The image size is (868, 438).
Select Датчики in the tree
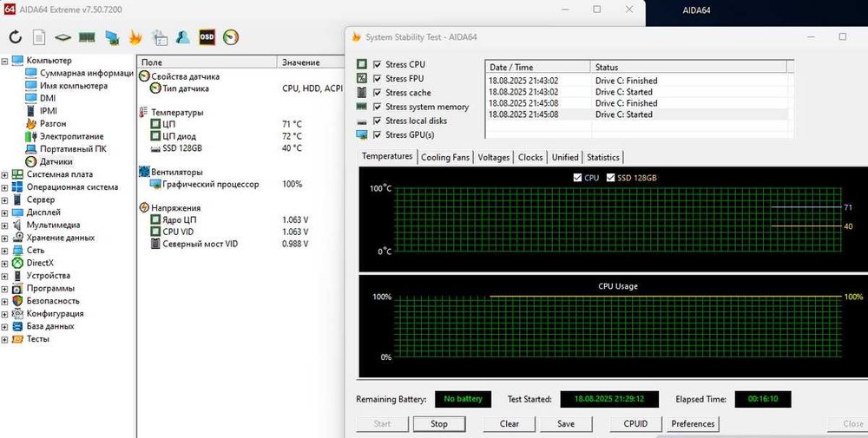[56, 162]
